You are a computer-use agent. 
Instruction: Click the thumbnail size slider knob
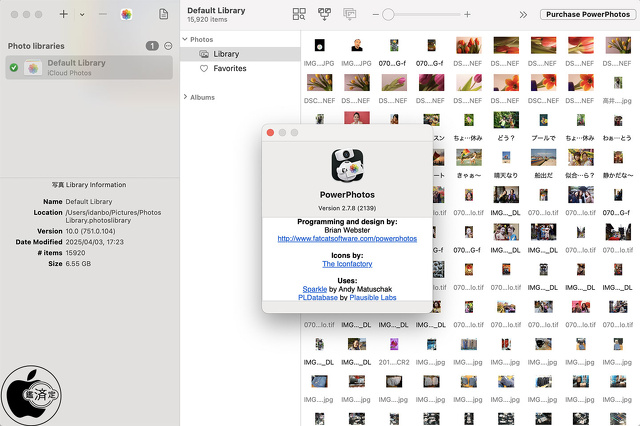388,15
